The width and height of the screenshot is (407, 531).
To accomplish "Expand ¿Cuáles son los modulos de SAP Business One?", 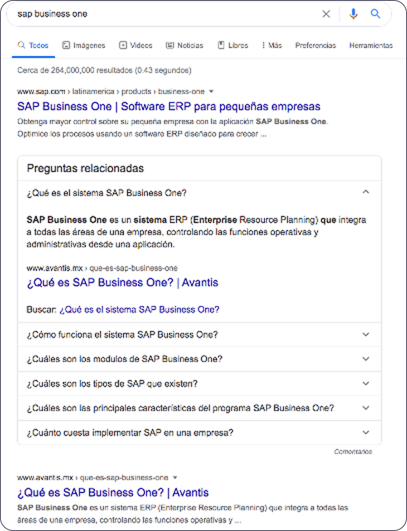I will (199, 359).
